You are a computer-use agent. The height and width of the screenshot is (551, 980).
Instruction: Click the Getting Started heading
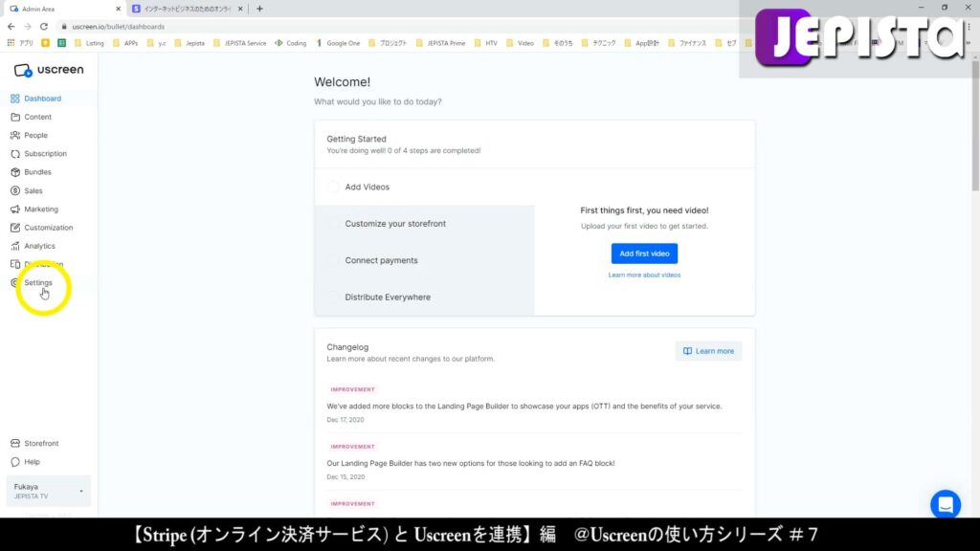(x=356, y=139)
